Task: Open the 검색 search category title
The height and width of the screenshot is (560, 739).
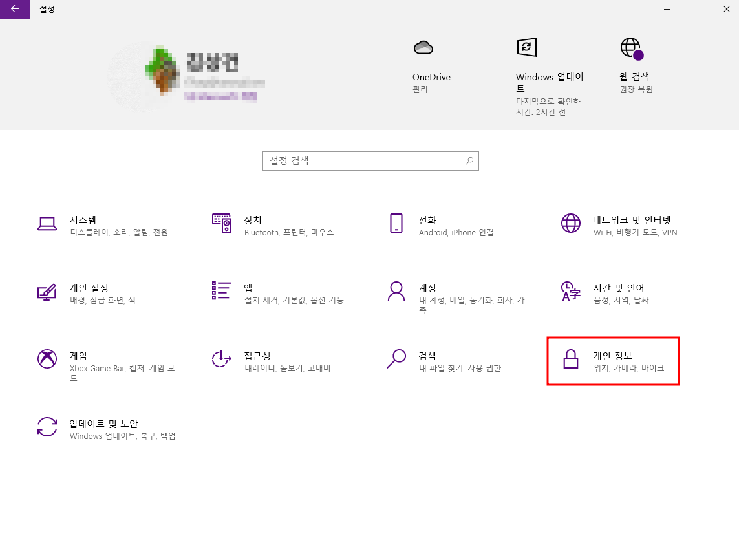Action: pos(427,356)
